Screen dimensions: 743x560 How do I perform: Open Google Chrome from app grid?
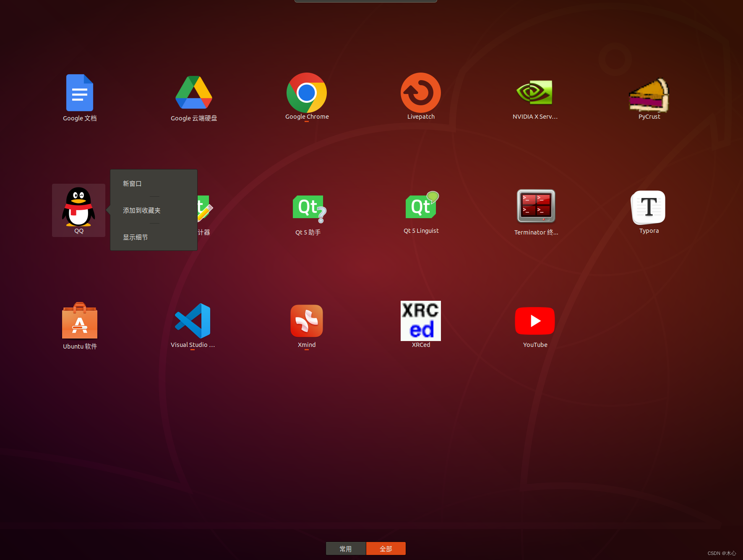coord(307,93)
